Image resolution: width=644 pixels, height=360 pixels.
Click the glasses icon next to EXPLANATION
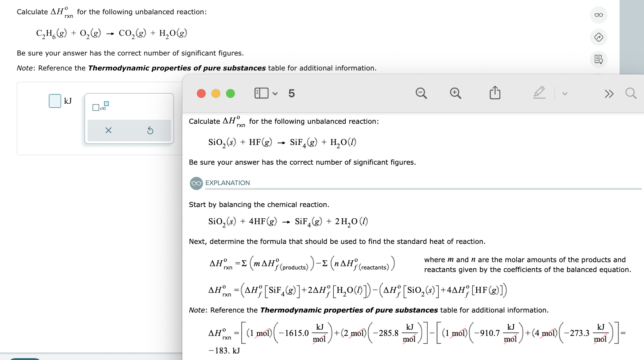196,183
